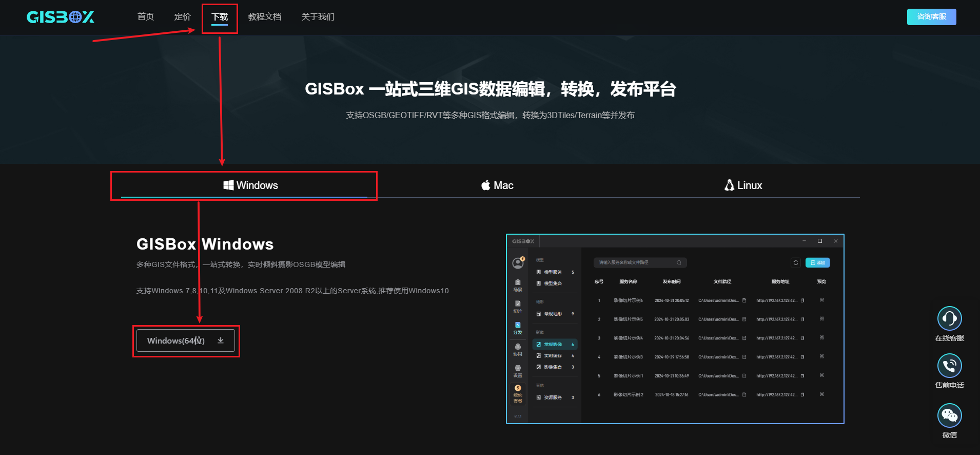This screenshot has width=980, height=455.
Task: Download the Windows(64位) installer
Action: coord(186,340)
